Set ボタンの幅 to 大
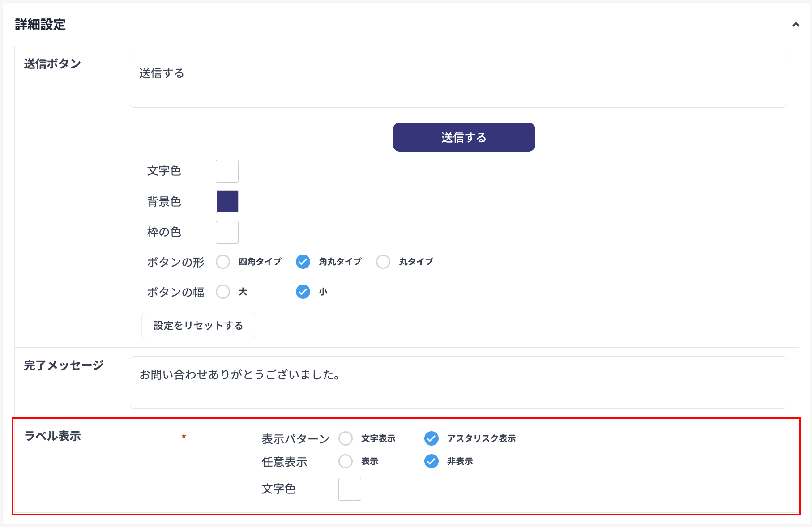Image resolution: width=812 pixels, height=527 pixels. click(223, 292)
